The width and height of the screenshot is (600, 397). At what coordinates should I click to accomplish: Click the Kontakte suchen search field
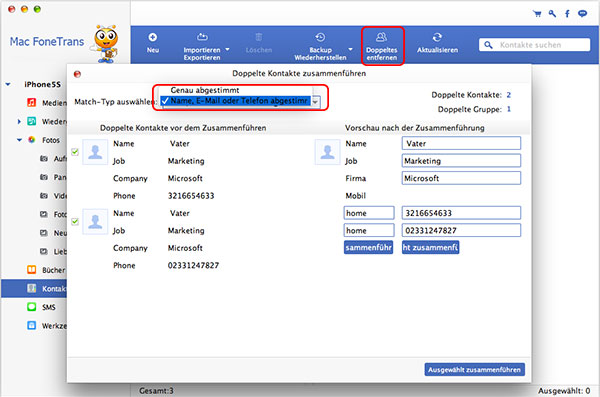[x=534, y=45]
